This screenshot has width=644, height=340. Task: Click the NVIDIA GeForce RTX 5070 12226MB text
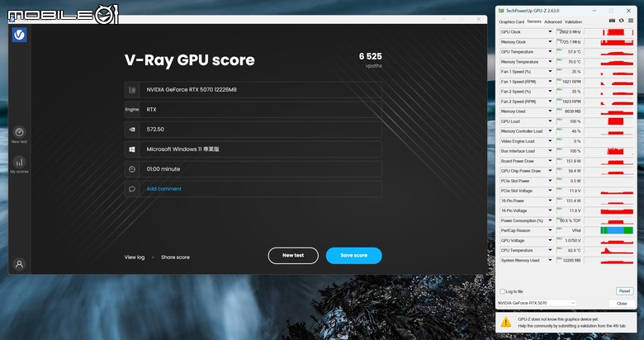(192, 89)
